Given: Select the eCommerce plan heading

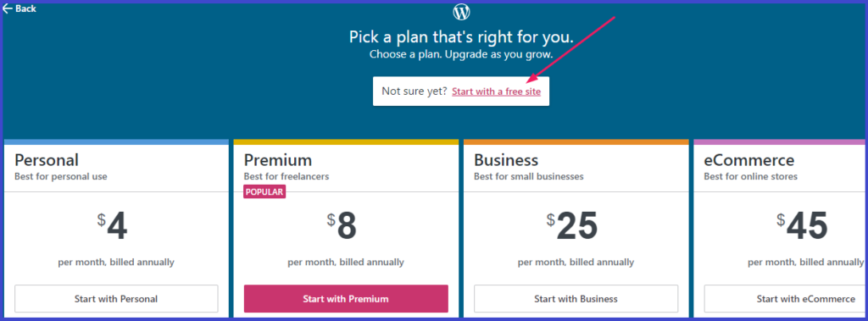Looking at the screenshot, I should 749,161.
